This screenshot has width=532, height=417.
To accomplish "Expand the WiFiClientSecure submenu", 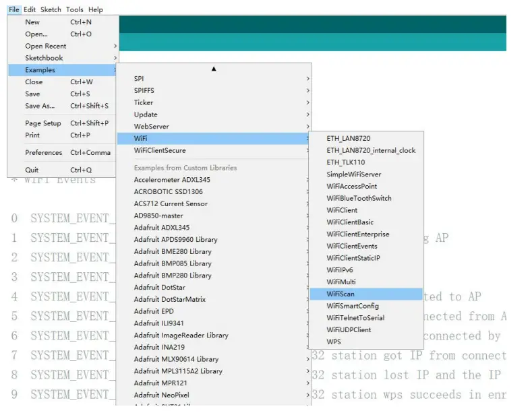I will click(160, 150).
